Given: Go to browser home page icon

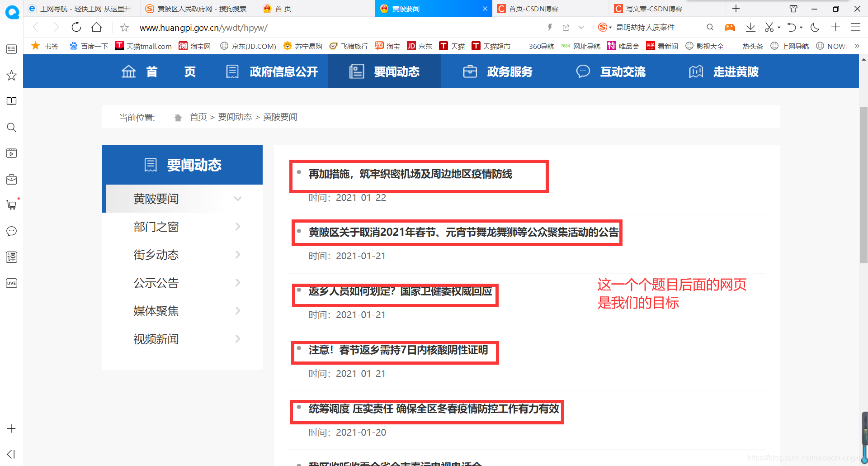Looking at the screenshot, I should click(96, 27).
